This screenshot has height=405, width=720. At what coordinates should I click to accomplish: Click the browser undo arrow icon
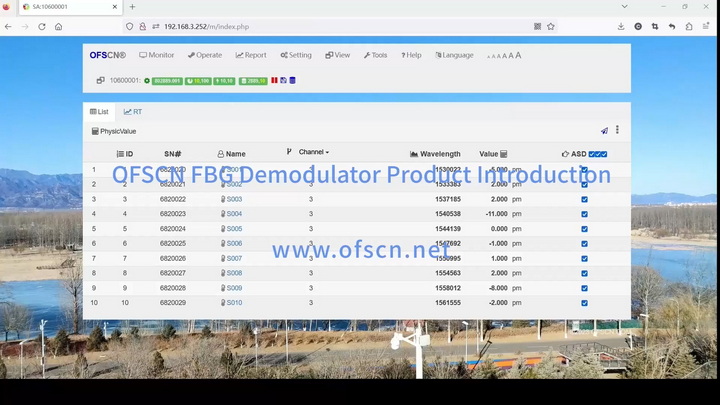pos(672,27)
